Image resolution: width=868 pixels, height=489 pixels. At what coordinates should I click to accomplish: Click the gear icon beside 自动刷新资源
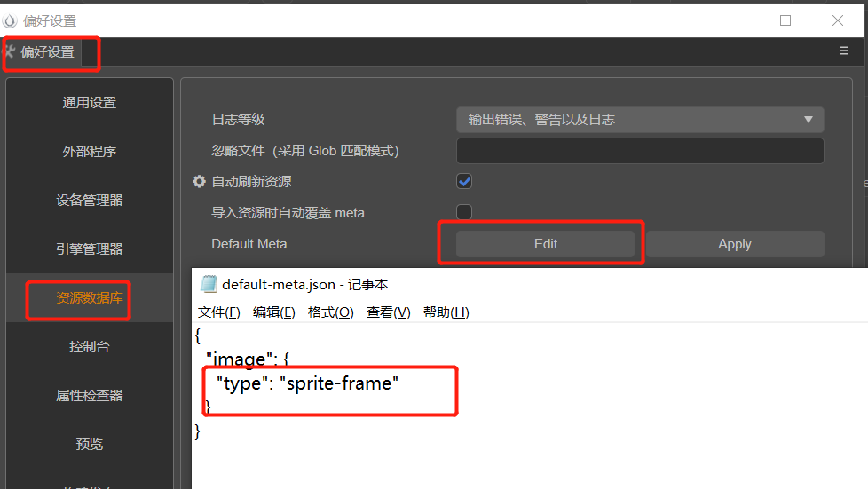pos(200,181)
